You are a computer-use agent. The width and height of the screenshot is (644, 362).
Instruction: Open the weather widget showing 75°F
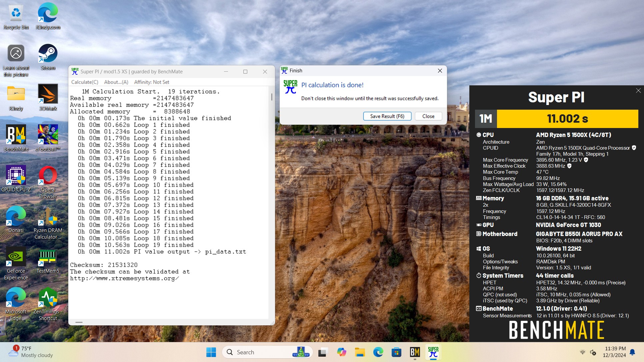[31, 352]
